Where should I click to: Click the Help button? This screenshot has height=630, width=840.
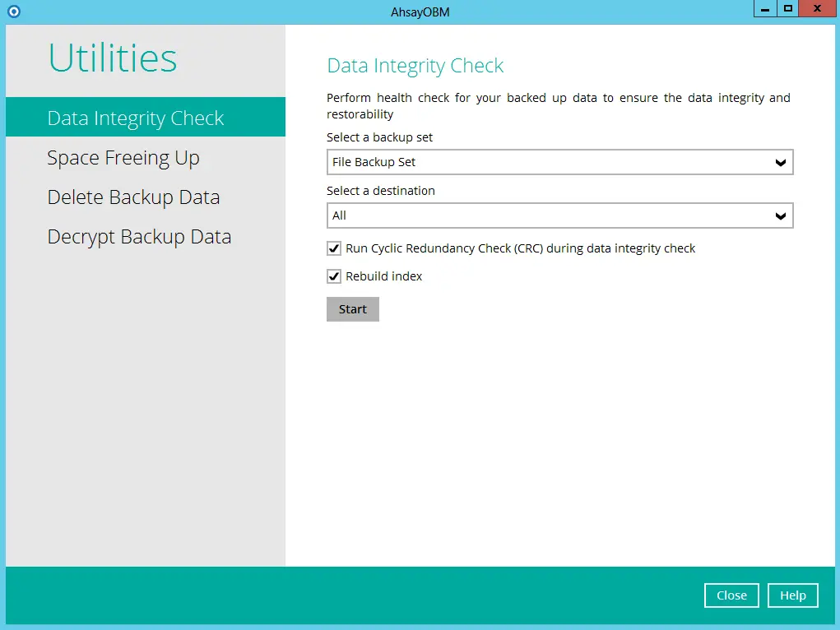click(x=792, y=595)
